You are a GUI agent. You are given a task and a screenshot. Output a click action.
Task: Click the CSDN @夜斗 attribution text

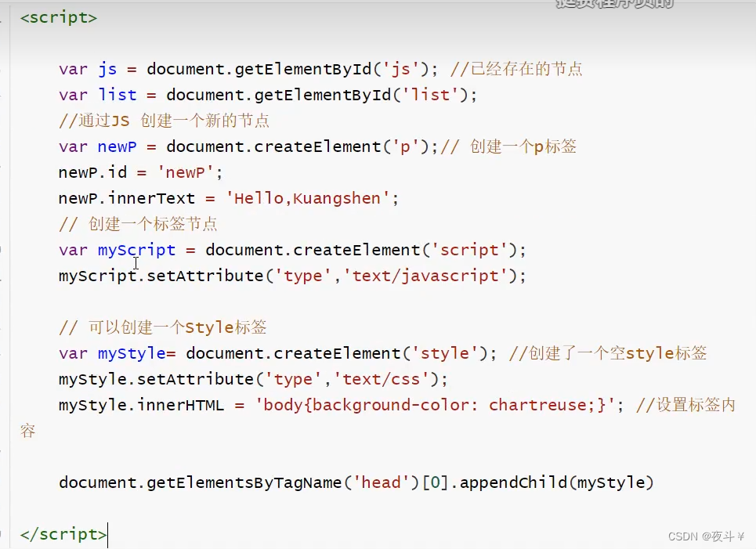point(707,536)
